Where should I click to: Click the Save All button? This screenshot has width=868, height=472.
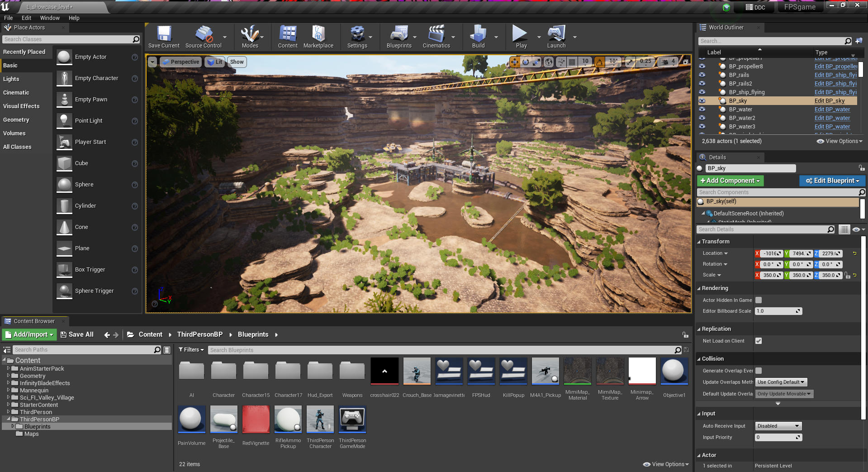tap(77, 334)
